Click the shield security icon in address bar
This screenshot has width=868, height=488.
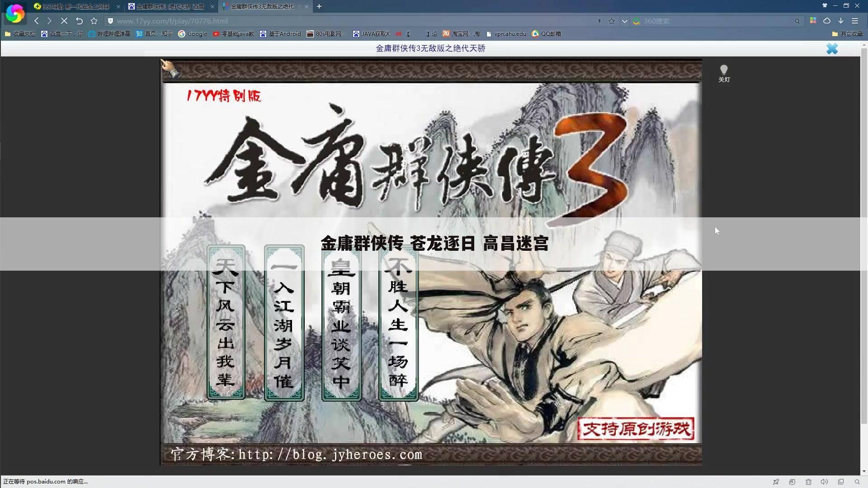110,21
